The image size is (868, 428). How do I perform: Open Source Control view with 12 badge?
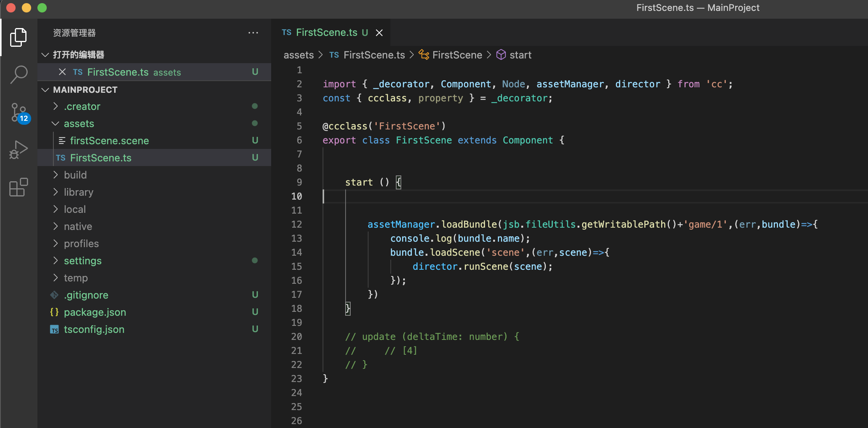click(x=18, y=113)
